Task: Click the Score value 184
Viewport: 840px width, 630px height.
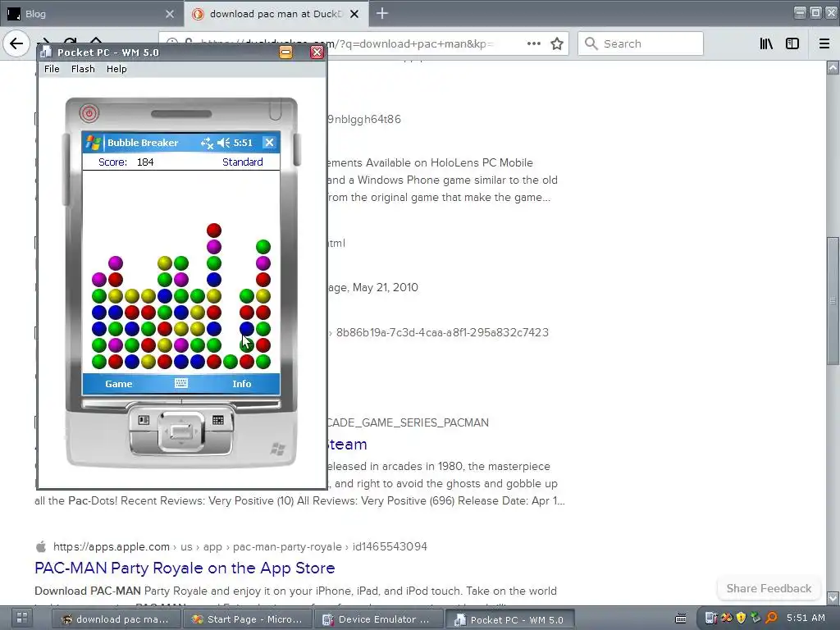Action: 145,162
